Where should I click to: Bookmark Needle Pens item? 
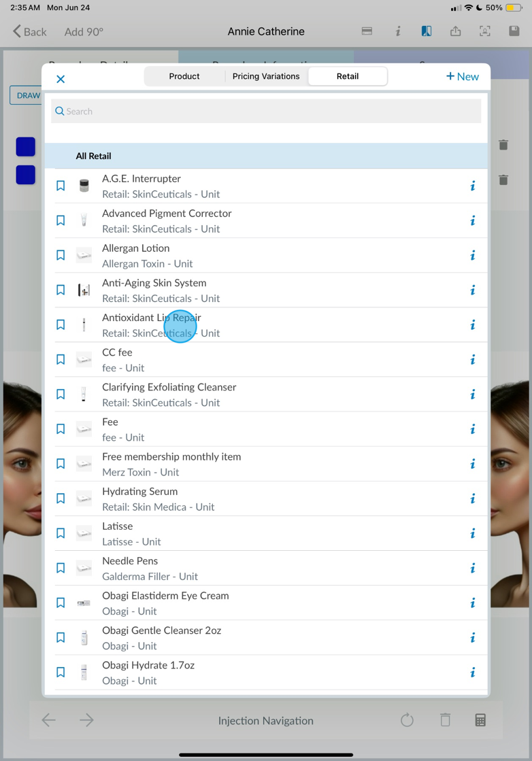61,568
